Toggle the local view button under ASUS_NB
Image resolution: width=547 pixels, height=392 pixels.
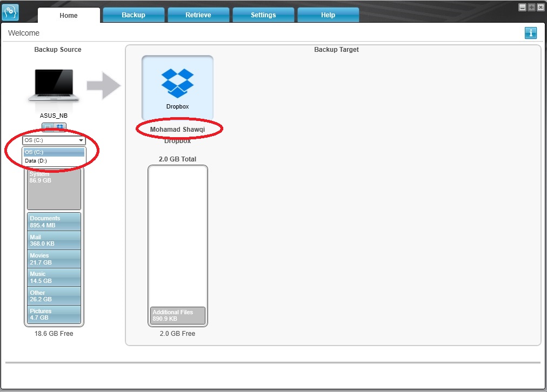click(48, 127)
